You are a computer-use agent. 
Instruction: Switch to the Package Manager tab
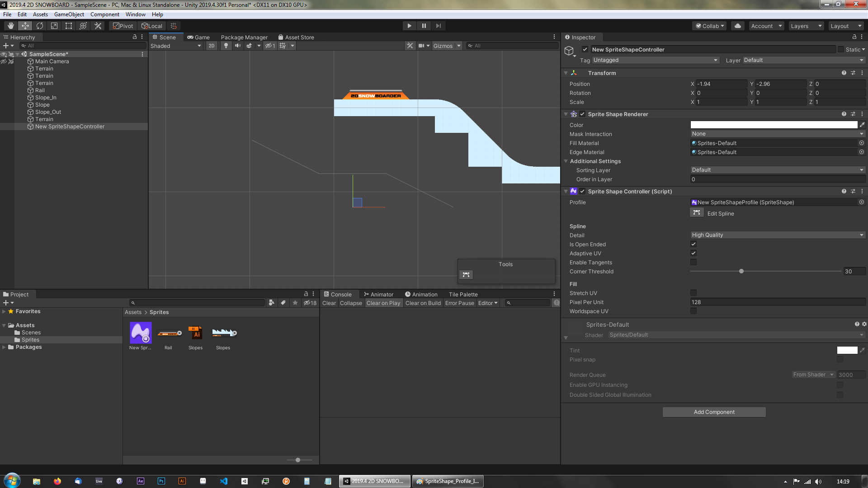coord(244,38)
